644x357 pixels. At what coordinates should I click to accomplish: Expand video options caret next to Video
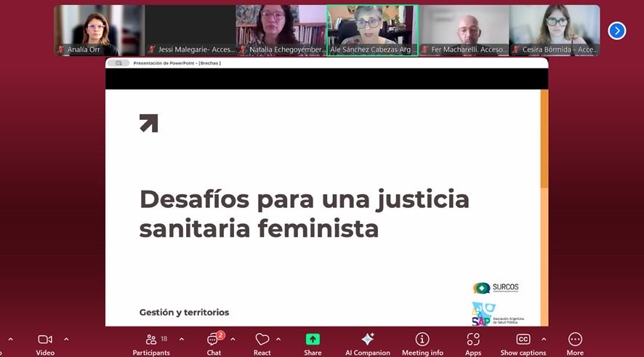[x=66, y=340]
